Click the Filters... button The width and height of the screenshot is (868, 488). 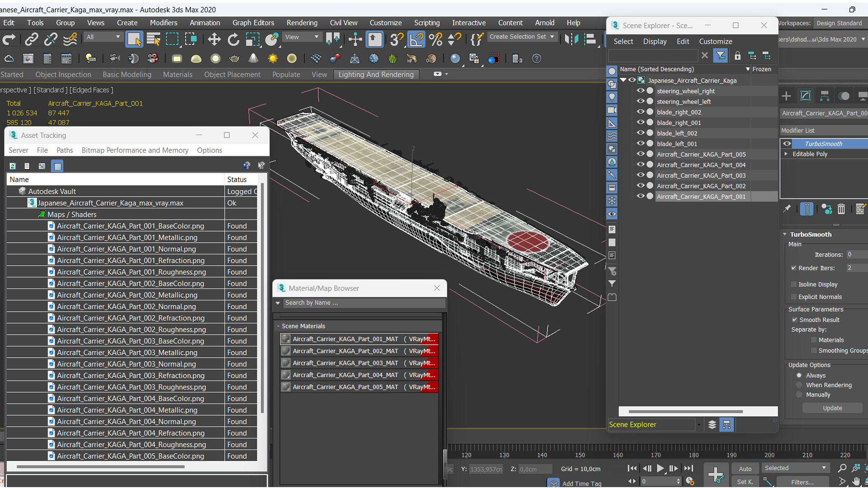click(802, 482)
